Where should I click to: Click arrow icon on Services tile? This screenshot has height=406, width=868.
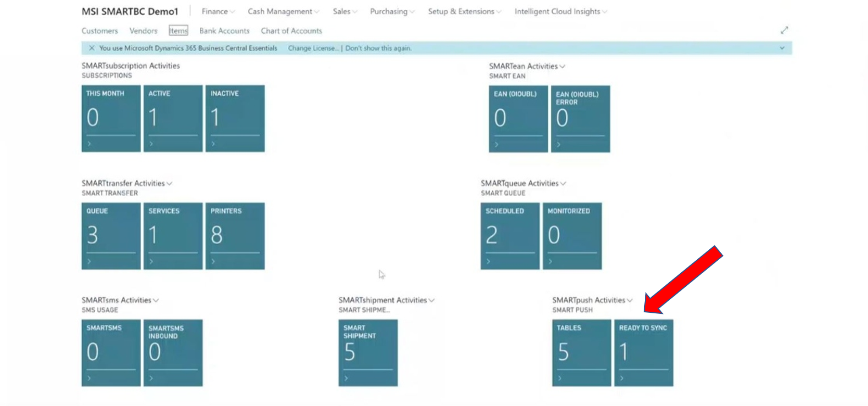(x=151, y=262)
